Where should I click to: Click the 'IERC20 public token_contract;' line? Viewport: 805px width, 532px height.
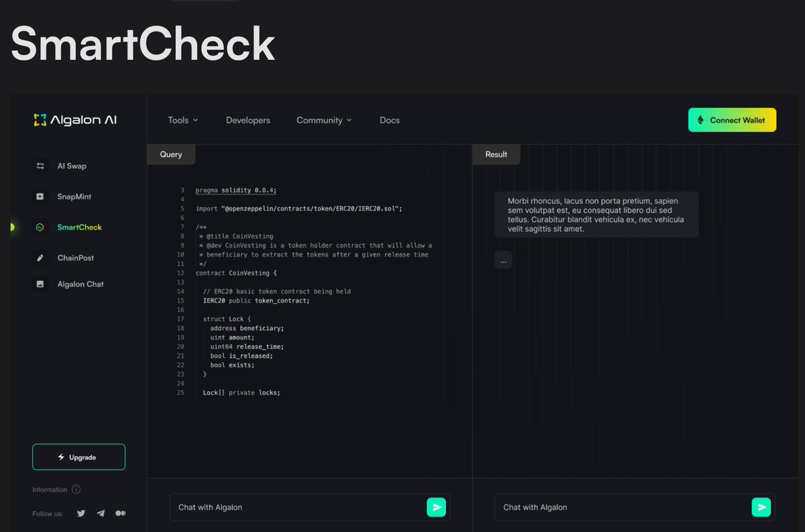point(256,301)
